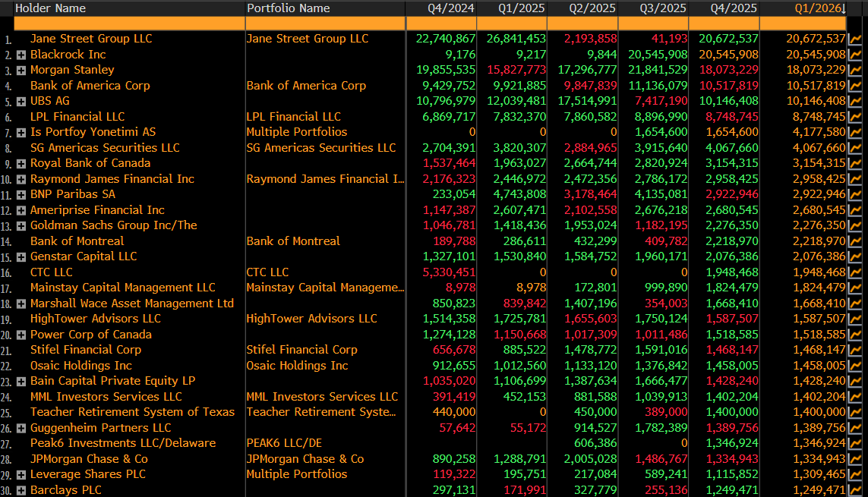Click the Portfolio Name filter field
The image size is (868, 497).
tap(325, 24)
